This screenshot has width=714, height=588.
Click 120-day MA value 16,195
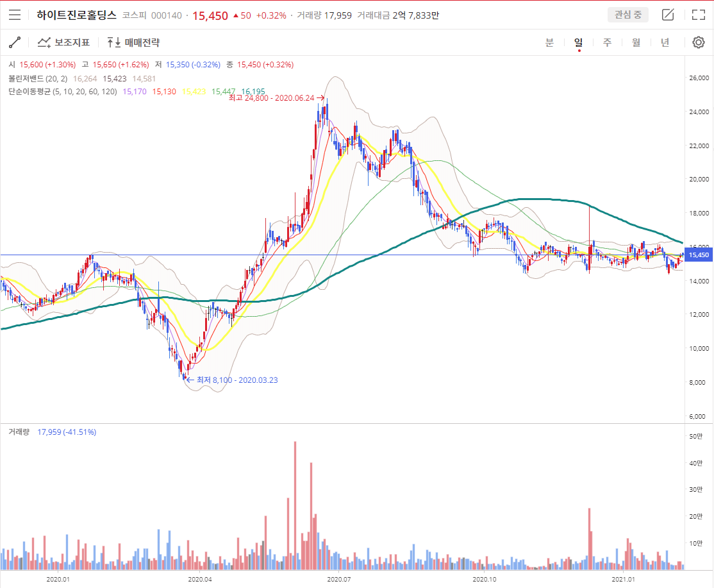coord(253,92)
